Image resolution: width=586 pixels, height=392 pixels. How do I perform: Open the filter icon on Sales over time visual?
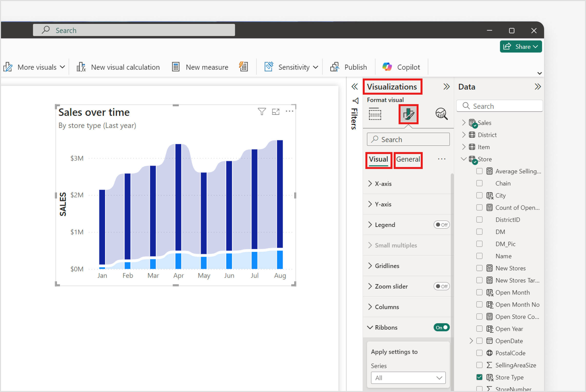[262, 112]
